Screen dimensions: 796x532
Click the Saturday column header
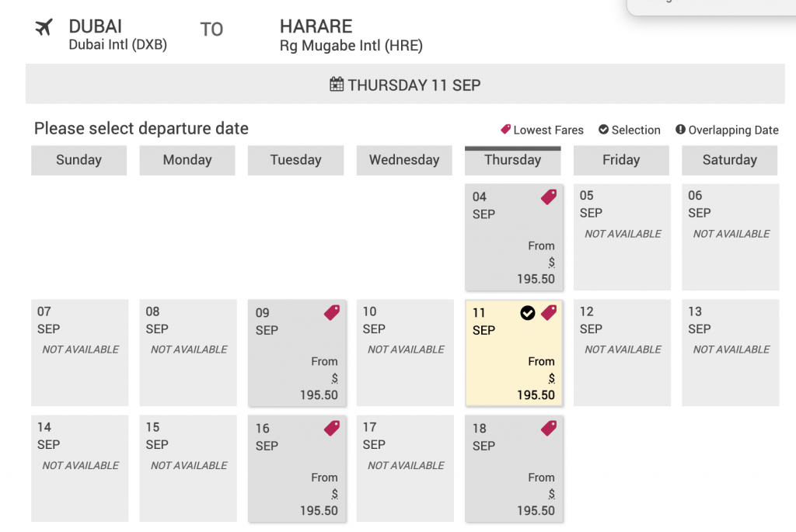729,160
